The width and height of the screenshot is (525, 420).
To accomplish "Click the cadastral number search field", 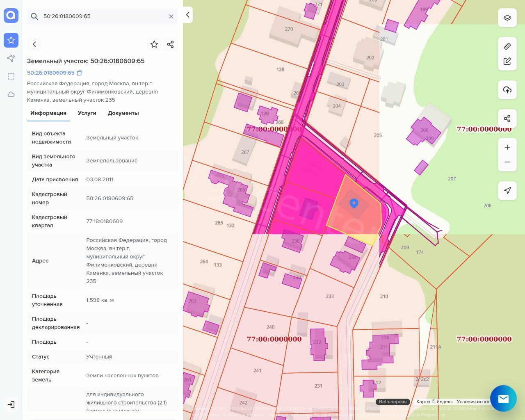I will 103,16.
